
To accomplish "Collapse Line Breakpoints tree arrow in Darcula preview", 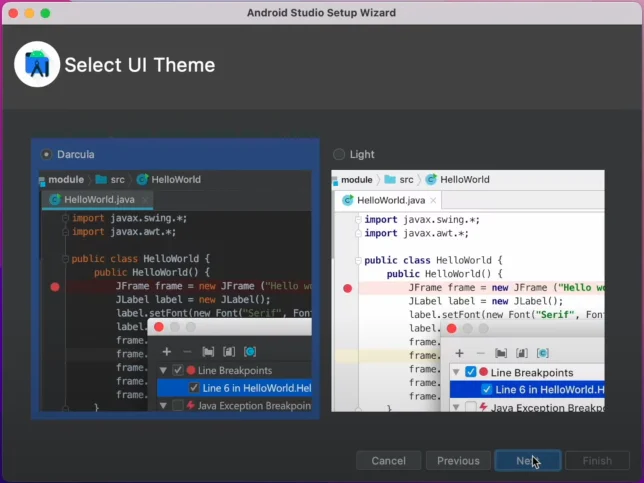I will pyautogui.click(x=163, y=371).
